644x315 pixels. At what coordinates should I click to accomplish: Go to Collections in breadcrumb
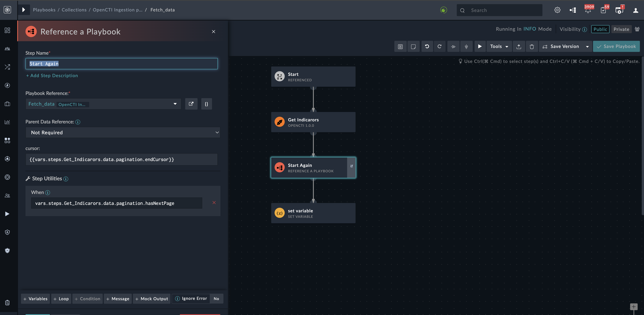pyautogui.click(x=74, y=10)
